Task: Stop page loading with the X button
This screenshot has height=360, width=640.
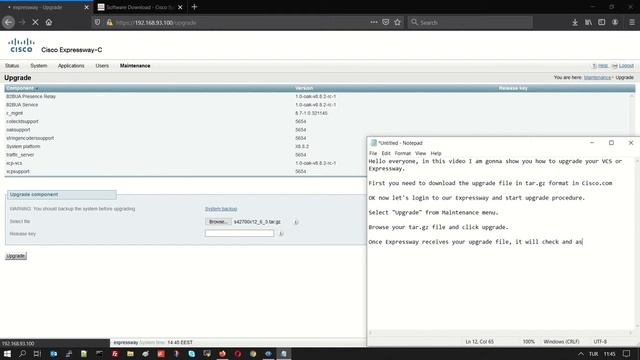Action: [36, 22]
